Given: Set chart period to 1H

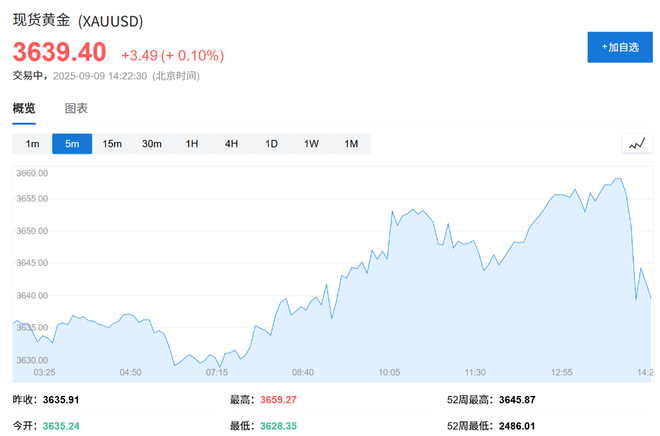Looking at the screenshot, I should [x=192, y=144].
